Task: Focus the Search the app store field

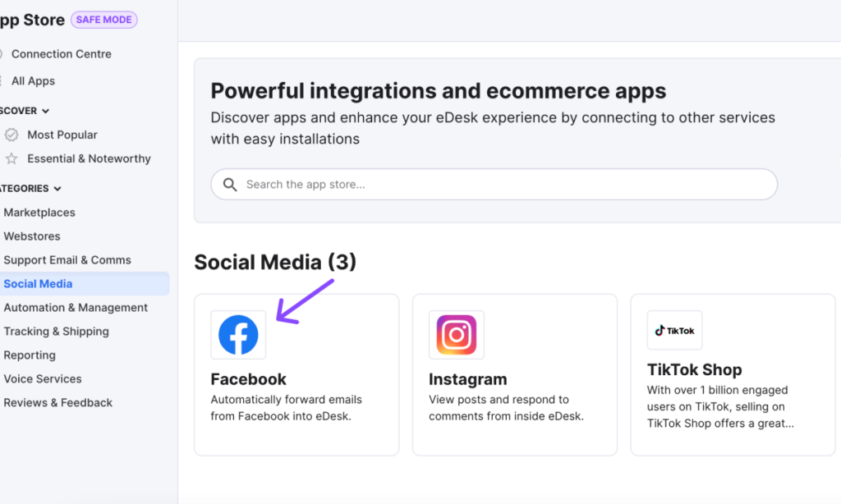Action: click(x=494, y=185)
